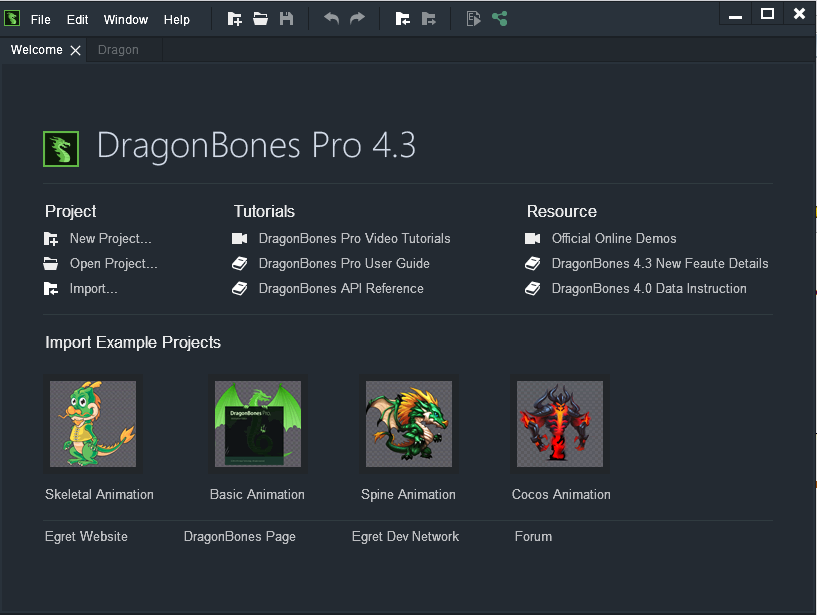Open DragonBones Pro Video Tutorials

[354, 239]
